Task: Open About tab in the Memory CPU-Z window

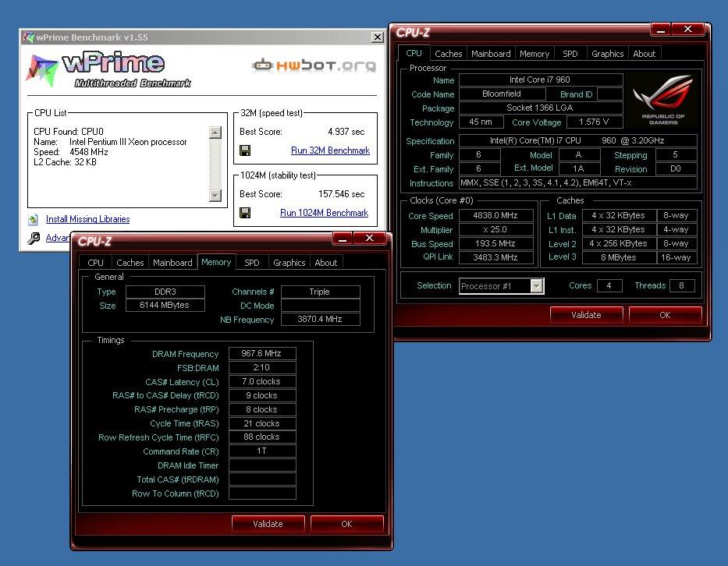Action: 326,263
